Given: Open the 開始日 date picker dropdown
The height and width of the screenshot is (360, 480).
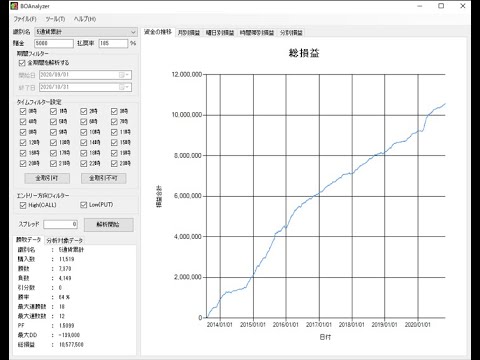Looking at the screenshot, I should click(124, 75).
